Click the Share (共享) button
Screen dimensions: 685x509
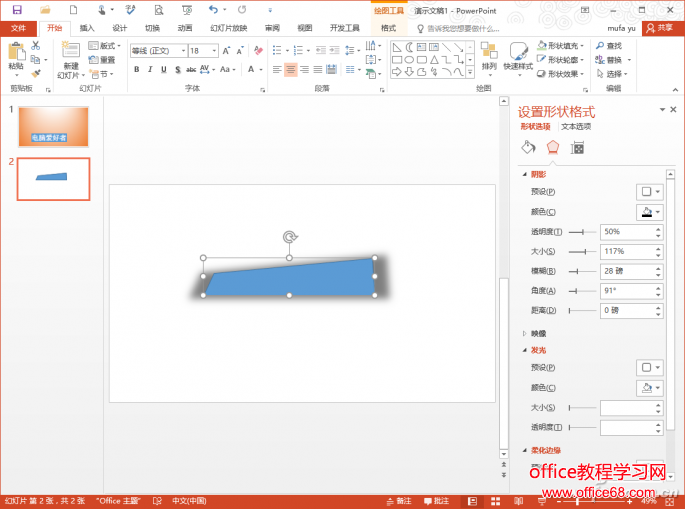663,28
